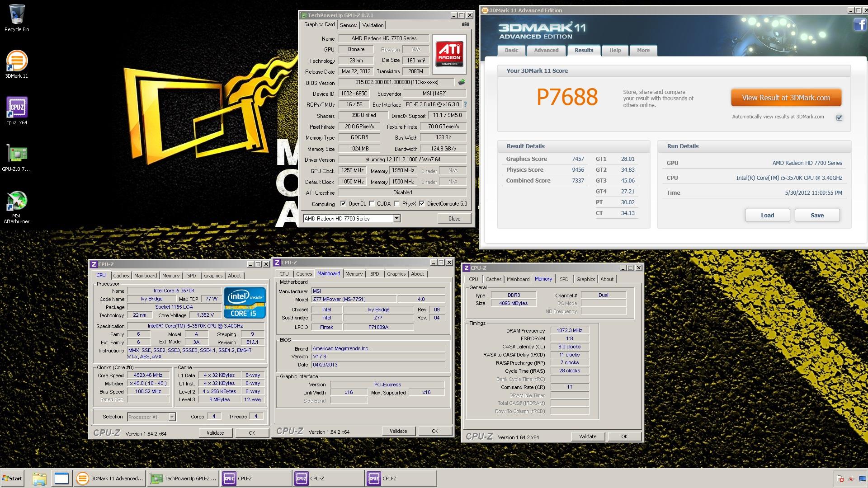The height and width of the screenshot is (488, 868).
Task: Open Graphics tab in the Memory CPU-Z window
Action: [x=585, y=279]
